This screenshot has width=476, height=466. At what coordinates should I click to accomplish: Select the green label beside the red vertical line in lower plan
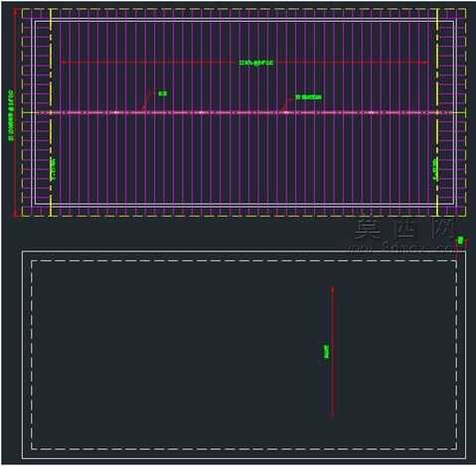(x=326, y=352)
